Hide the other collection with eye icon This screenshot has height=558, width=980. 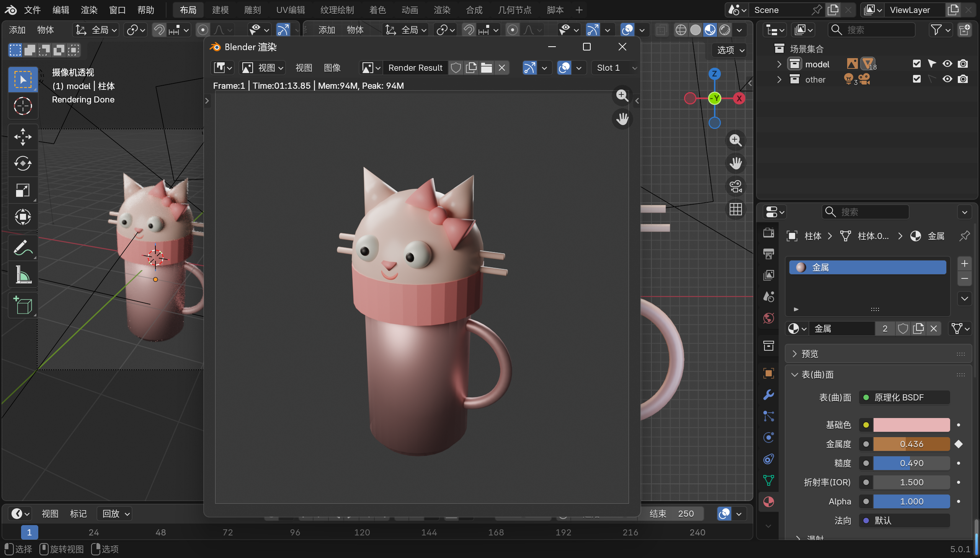coord(947,79)
